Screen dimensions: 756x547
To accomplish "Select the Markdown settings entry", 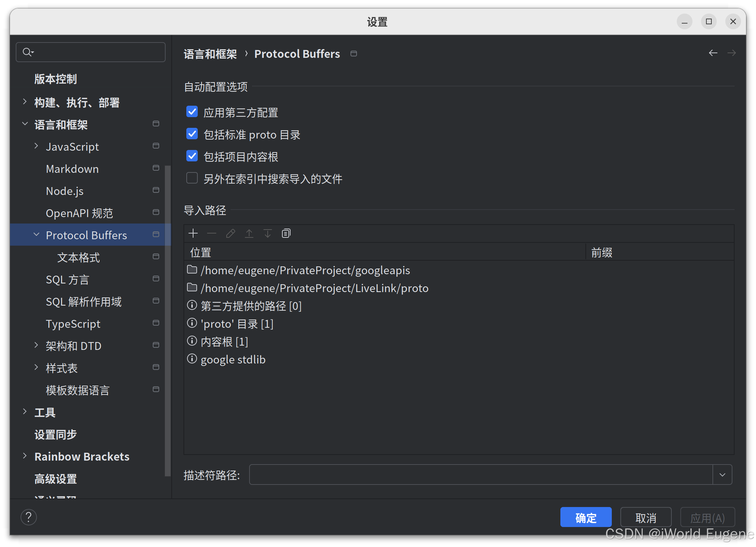I will [x=72, y=169].
